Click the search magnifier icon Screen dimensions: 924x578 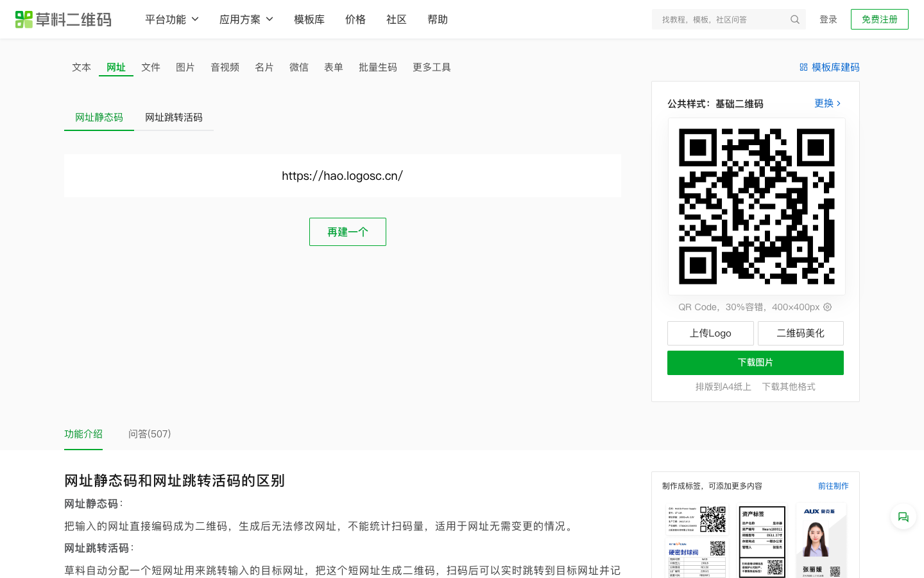pyautogui.click(x=795, y=20)
